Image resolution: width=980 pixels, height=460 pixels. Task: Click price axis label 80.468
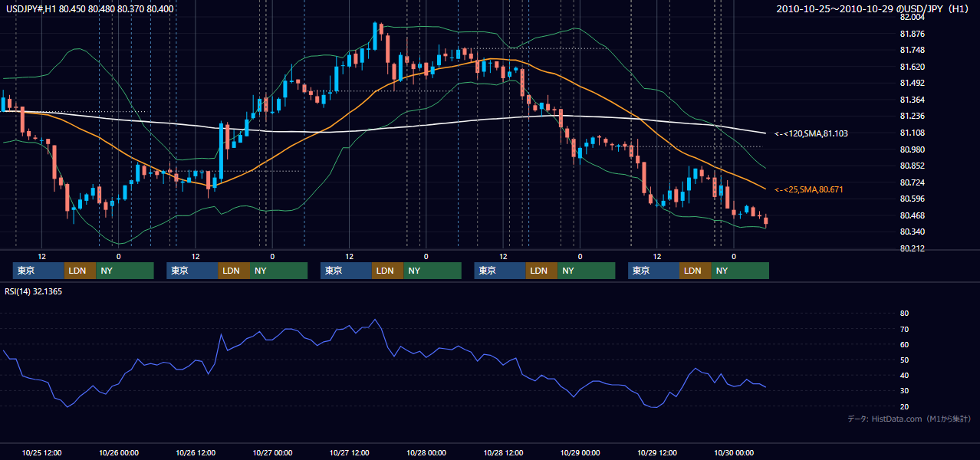(912, 215)
